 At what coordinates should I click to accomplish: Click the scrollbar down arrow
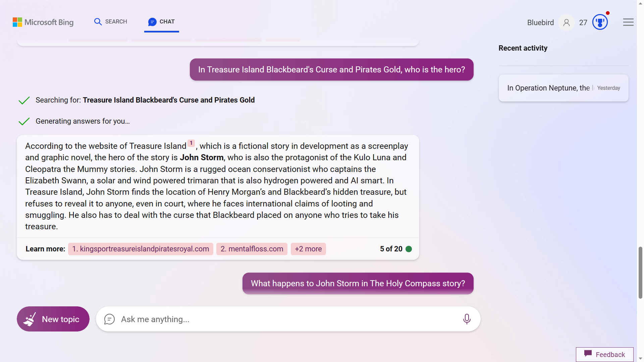click(640, 359)
